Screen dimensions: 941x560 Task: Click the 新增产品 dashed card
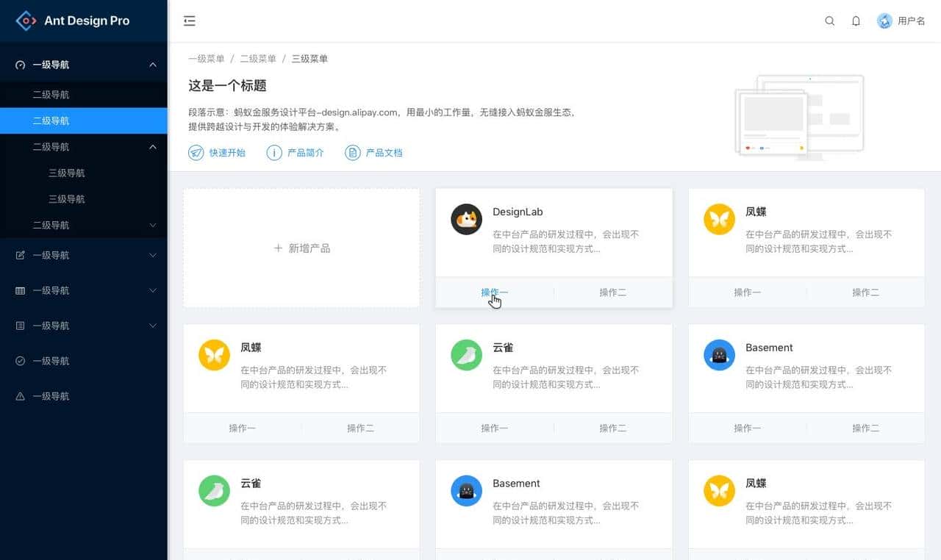click(x=301, y=248)
